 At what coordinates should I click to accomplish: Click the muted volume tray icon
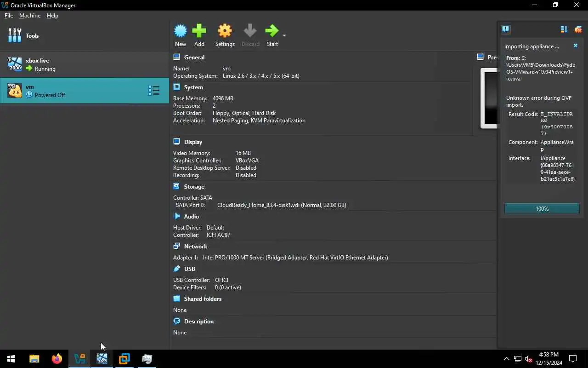click(x=529, y=359)
